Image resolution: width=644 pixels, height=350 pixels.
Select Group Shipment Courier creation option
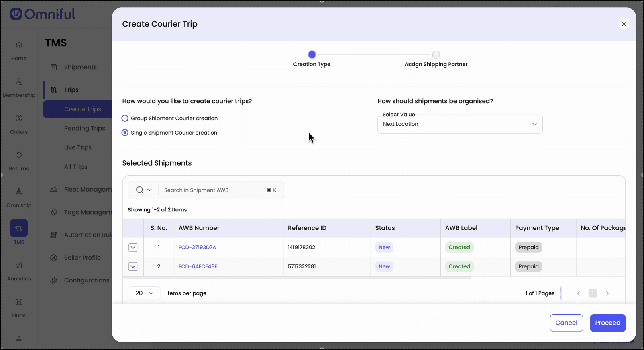[x=125, y=118]
